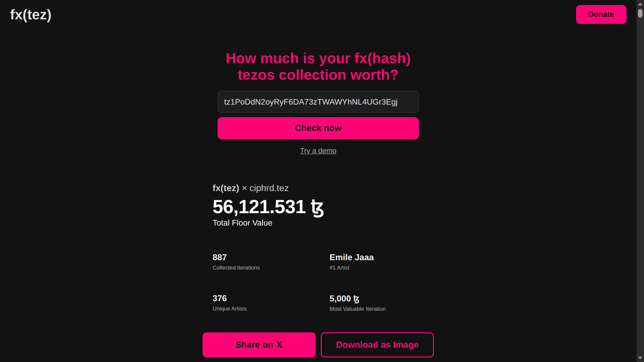Click the Check now button
This screenshot has width=644, height=362.
318,128
